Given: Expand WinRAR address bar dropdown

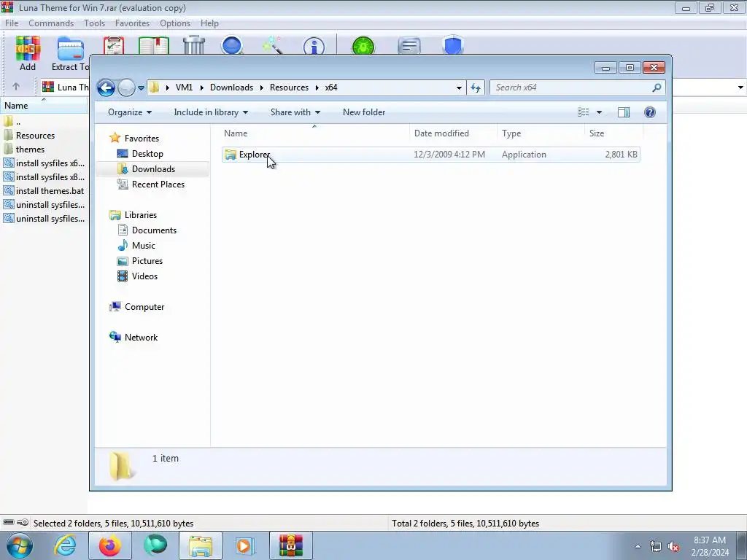Looking at the screenshot, I should (740, 87).
